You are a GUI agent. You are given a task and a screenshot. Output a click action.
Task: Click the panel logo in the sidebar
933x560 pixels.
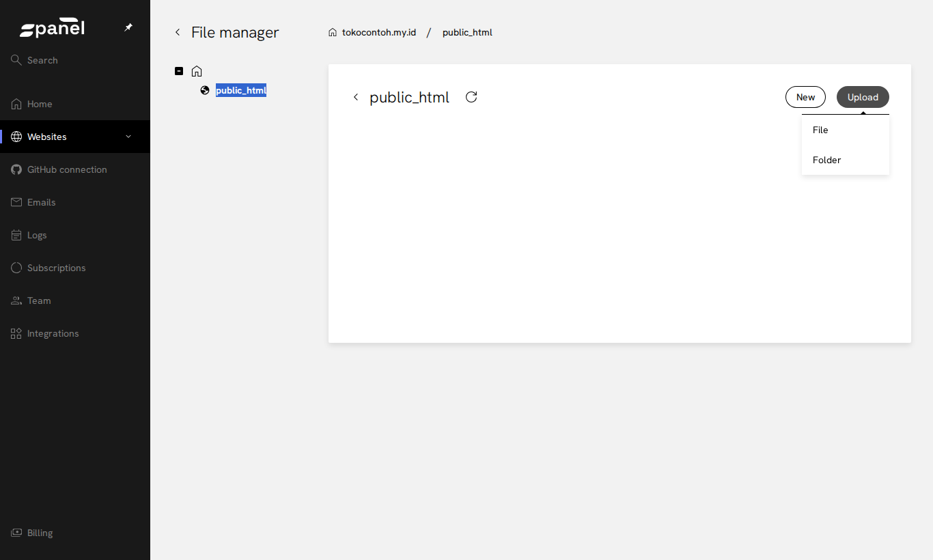[52, 28]
